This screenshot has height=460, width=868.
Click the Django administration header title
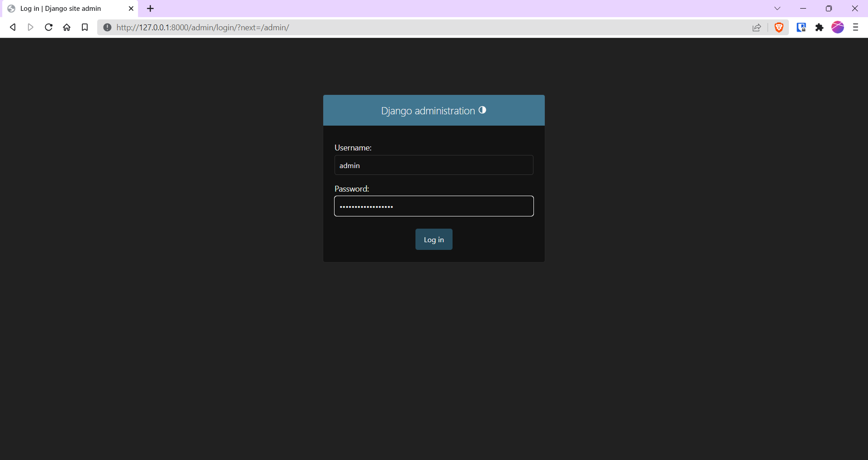tap(428, 111)
